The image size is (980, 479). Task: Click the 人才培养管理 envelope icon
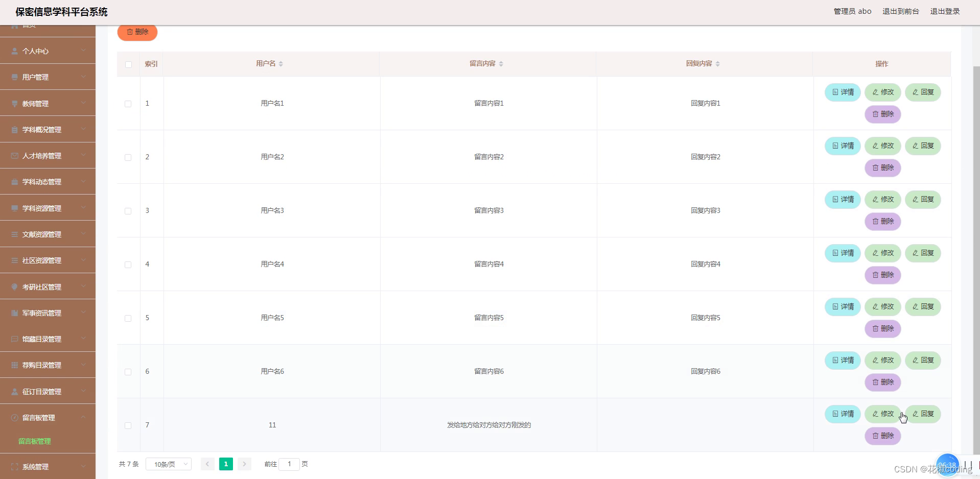pos(15,156)
